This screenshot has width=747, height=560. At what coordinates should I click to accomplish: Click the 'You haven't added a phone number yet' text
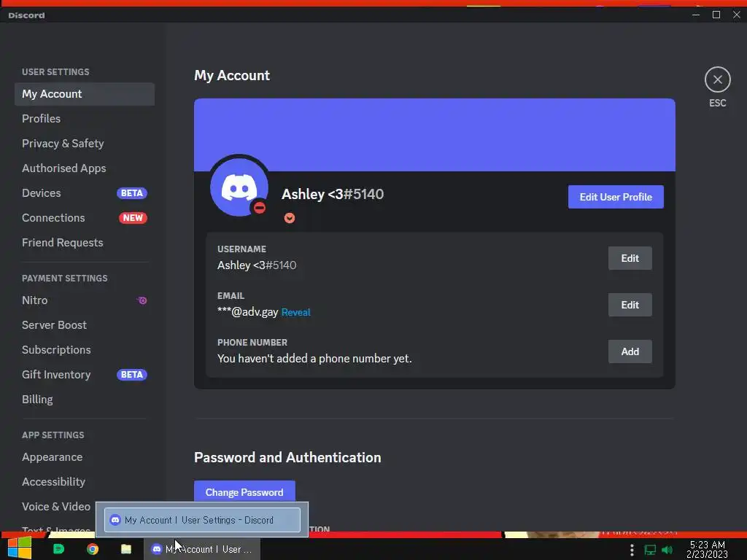click(314, 359)
